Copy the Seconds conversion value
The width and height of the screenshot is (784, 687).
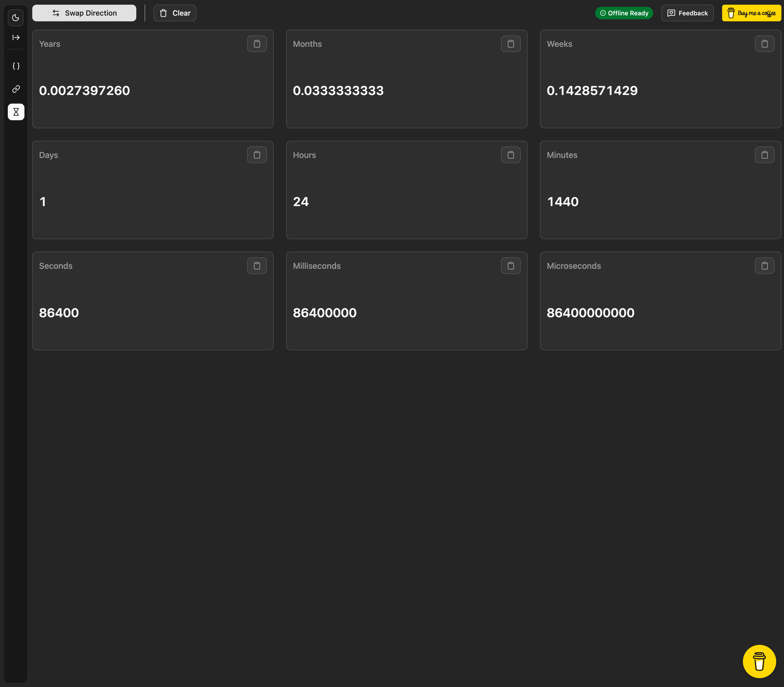256,265
